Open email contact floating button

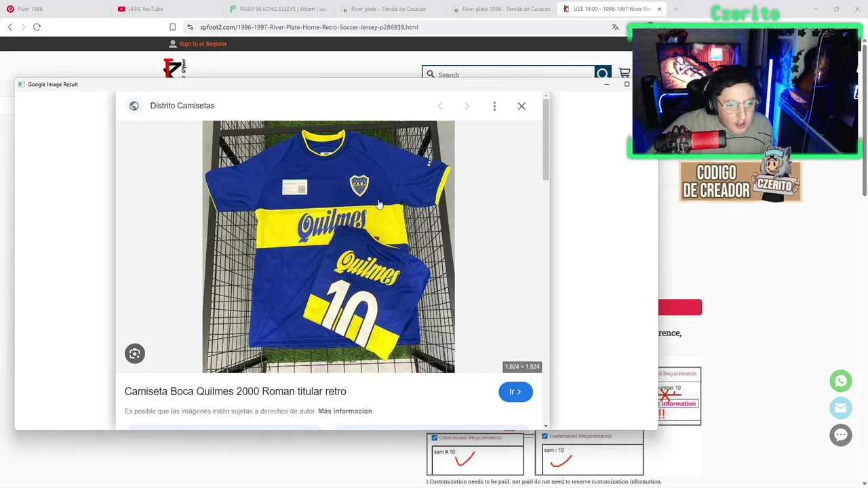841,408
